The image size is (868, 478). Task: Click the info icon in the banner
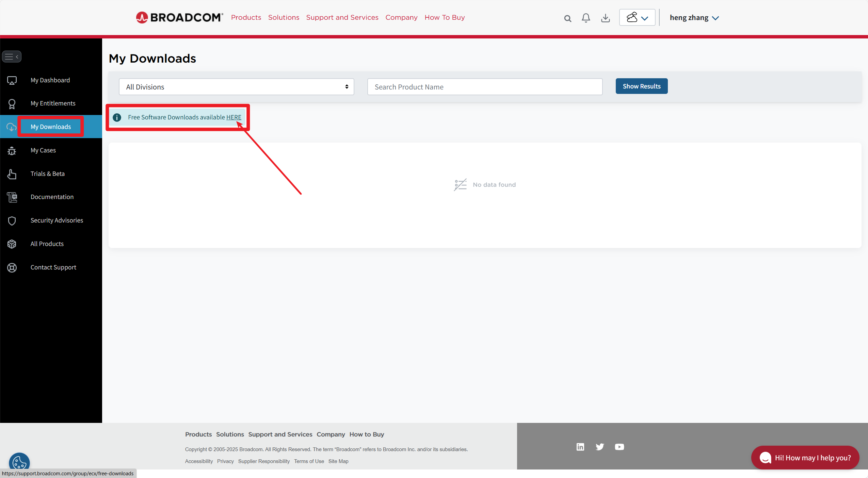(117, 117)
